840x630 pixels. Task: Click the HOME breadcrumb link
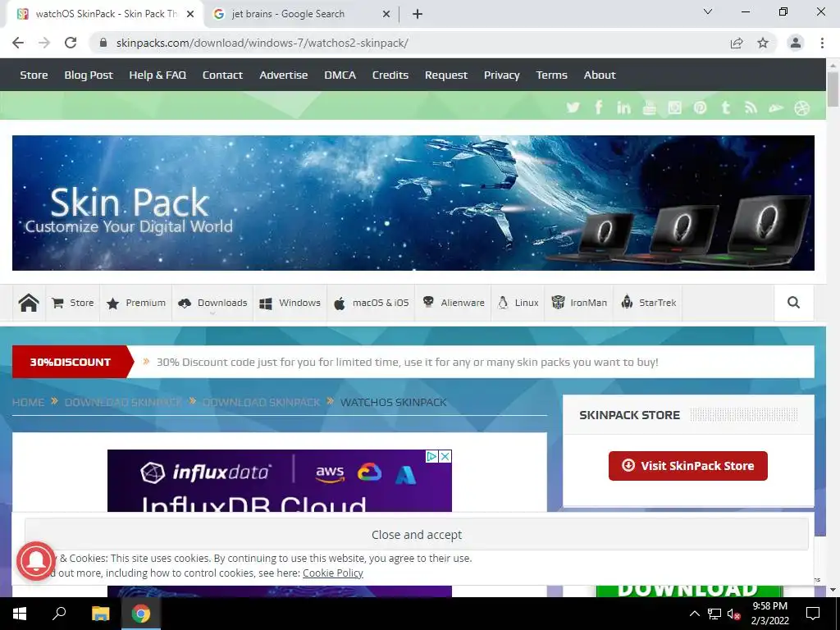(29, 402)
